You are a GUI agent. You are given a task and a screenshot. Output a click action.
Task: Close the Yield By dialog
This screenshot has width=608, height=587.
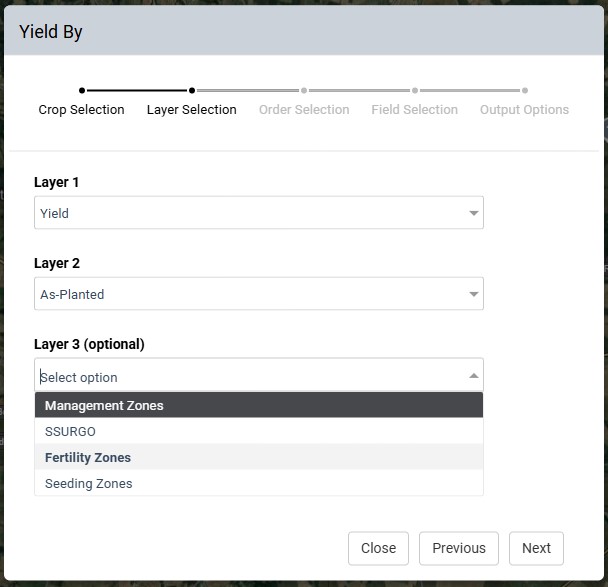pos(378,548)
